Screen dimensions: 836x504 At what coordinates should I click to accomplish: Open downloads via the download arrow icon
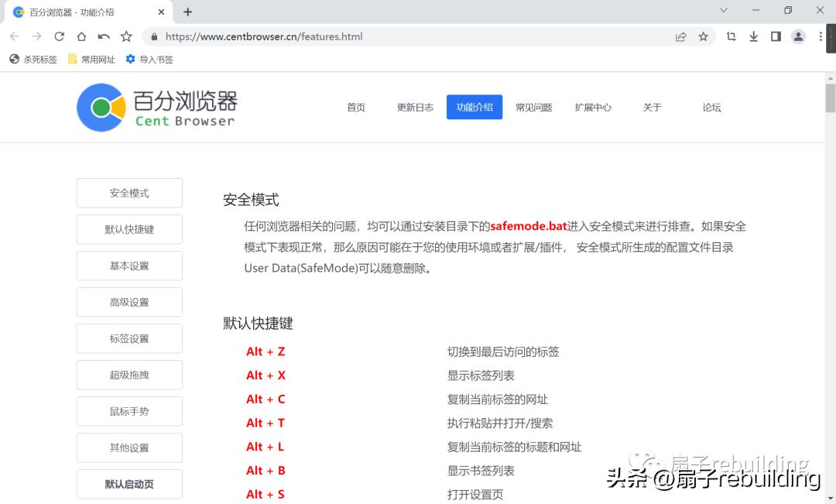[x=753, y=36]
